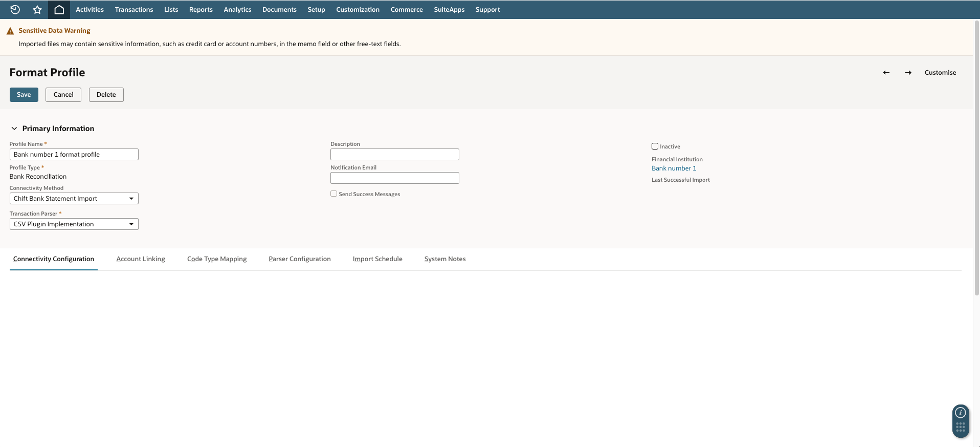Image resolution: width=980 pixels, height=447 pixels.
Task: Focus the Notification Email field
Action: click(x=395, y=178)
